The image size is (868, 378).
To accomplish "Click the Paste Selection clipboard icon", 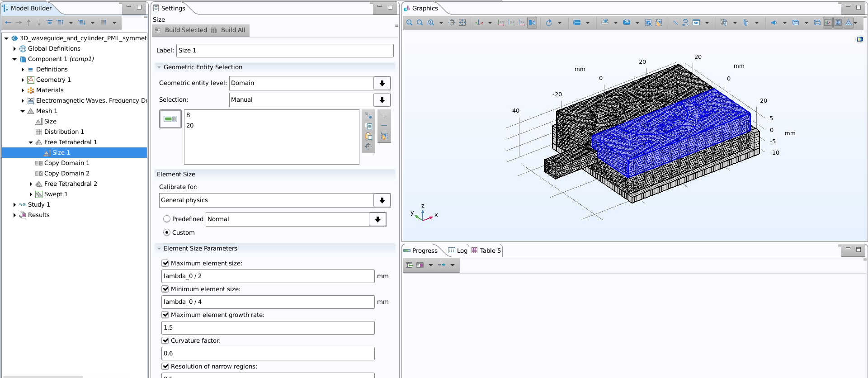I will pyautogui.click(x=368, y=136).
